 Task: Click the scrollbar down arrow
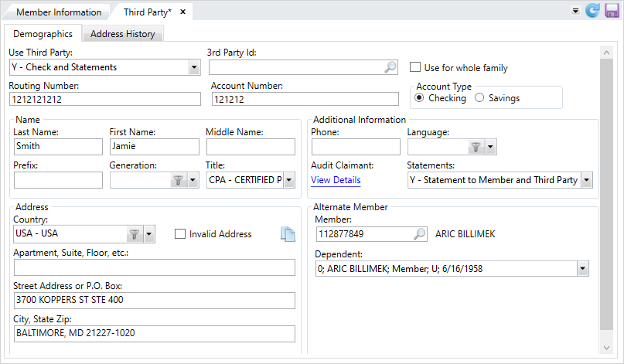pos(606,348)
